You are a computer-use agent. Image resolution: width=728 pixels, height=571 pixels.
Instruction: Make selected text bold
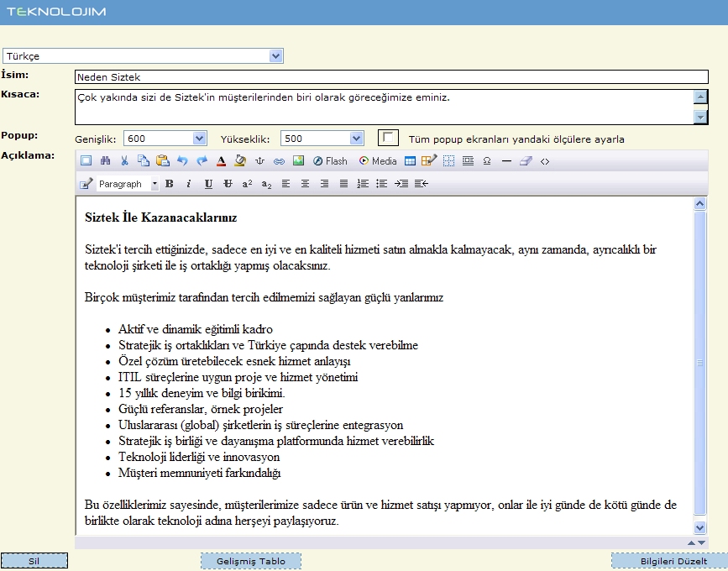(x=170, y=184)
